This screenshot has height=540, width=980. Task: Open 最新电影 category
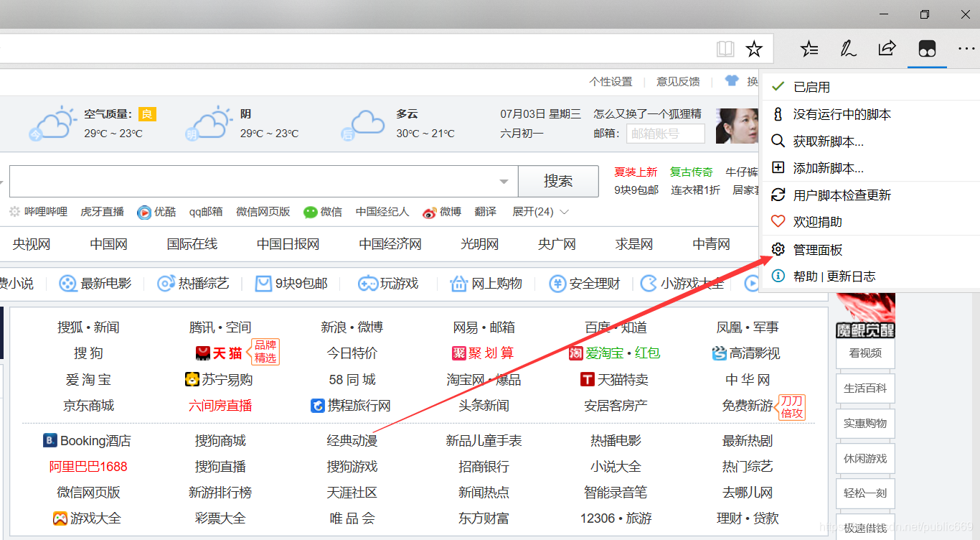point(95,284)
